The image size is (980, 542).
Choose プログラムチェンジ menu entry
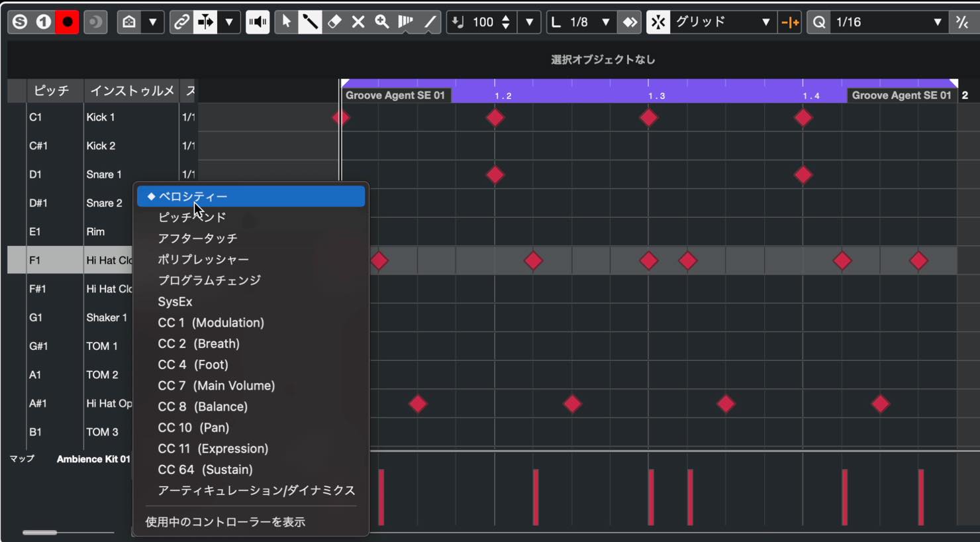[x=251, y=280]
